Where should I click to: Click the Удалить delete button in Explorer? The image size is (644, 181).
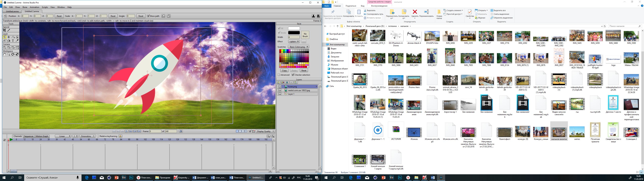pos(415,14)
